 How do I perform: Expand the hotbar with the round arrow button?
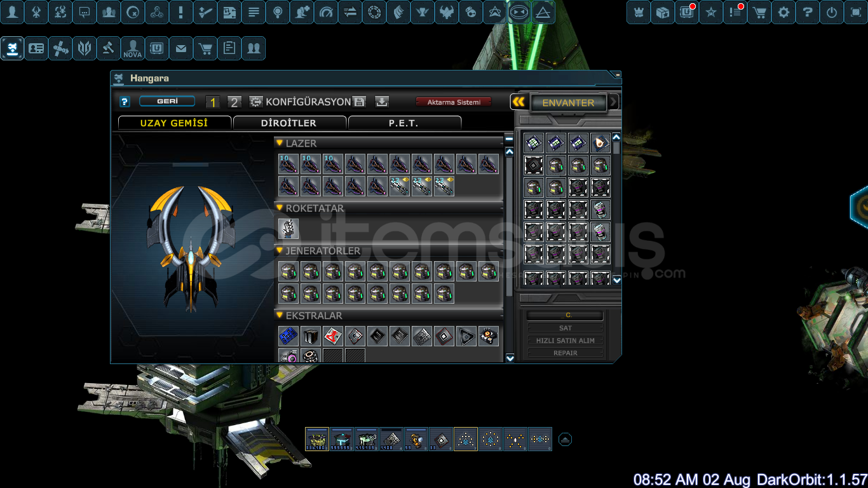click(x=565, y=440)
